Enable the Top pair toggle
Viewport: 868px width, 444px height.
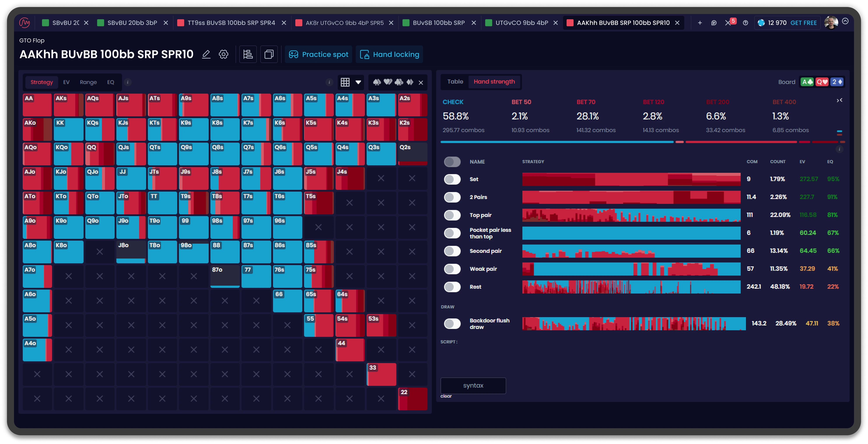pyautogui.click(x=452, y=215)
